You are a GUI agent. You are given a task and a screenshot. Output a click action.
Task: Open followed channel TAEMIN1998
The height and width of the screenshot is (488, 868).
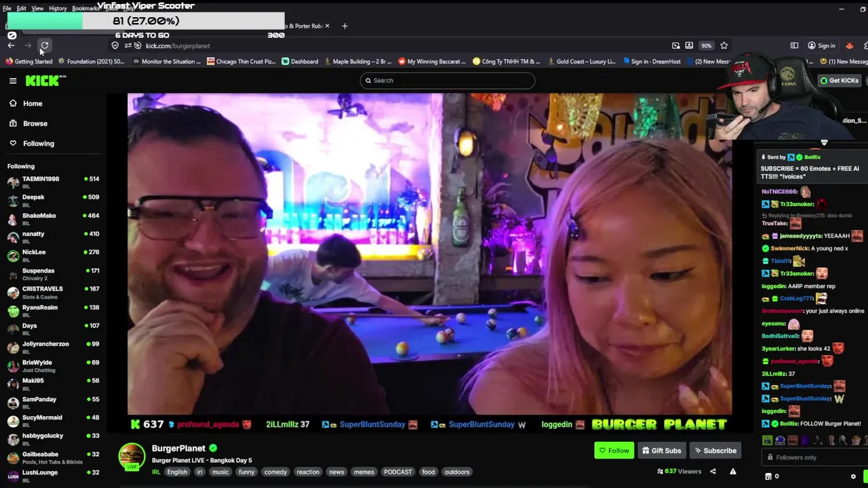click(53, 182)
